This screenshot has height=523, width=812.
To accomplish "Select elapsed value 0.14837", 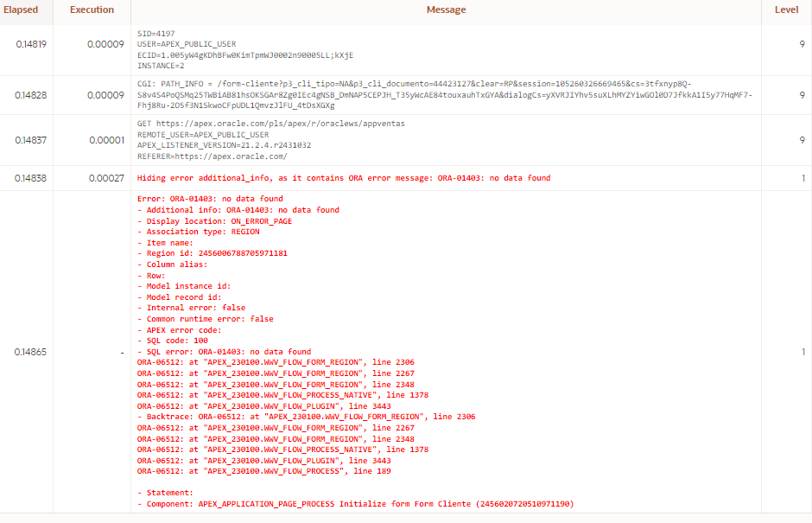I will coord(30,140).
